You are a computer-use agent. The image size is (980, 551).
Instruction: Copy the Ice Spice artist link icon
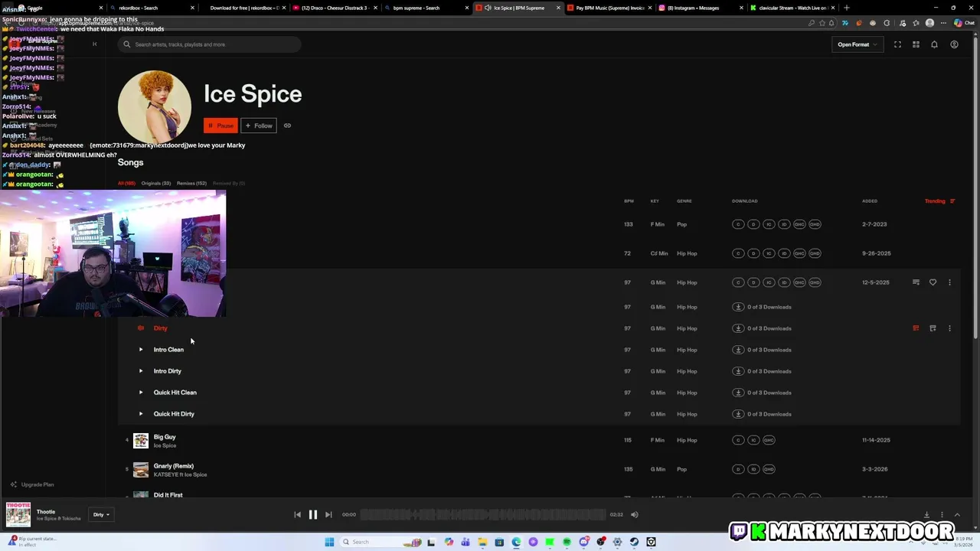click(287, 126)
